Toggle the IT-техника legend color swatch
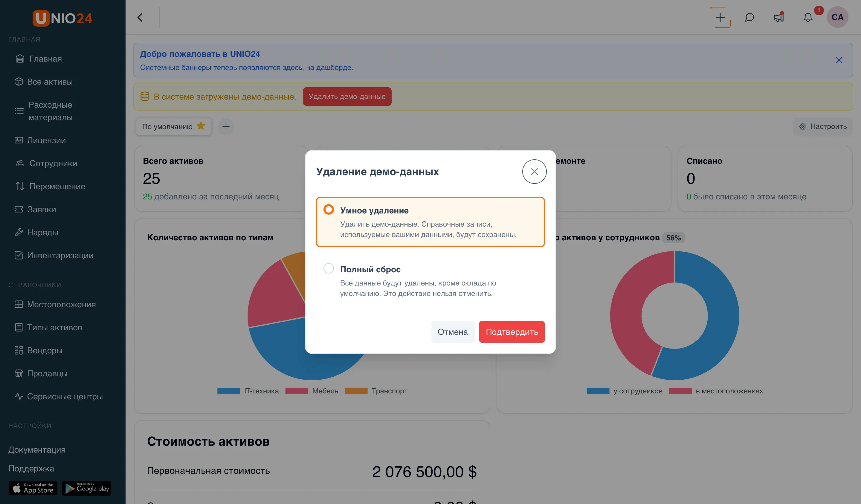861x504 pixels. [x=229, y=391]
